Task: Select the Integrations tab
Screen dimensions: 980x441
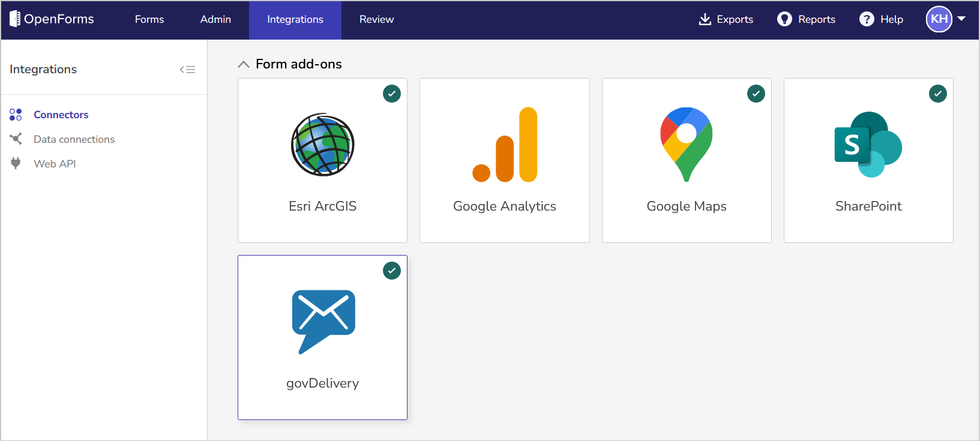Action: pos(295,19)
